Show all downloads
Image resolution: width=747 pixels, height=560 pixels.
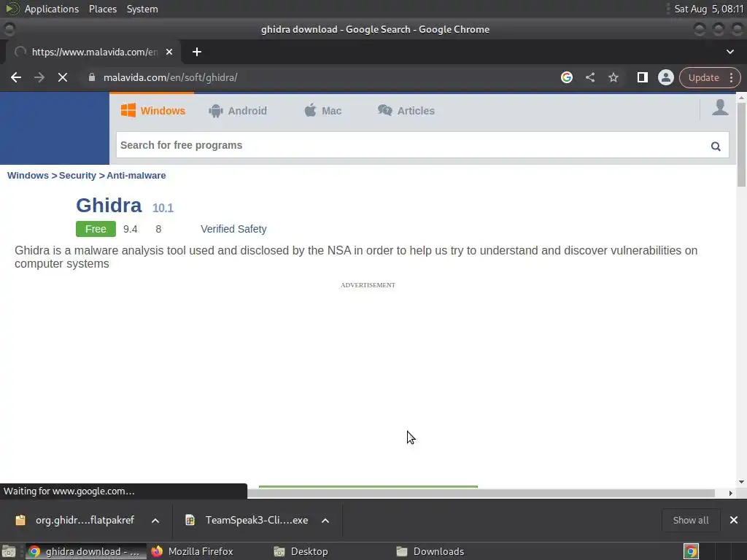click(x=690, y=520)
